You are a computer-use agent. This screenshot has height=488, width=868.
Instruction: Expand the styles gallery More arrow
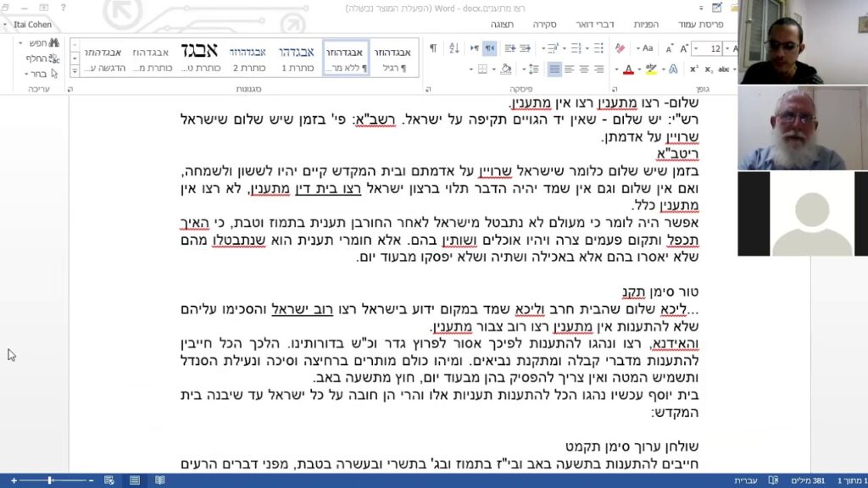[x=75, y=71]
